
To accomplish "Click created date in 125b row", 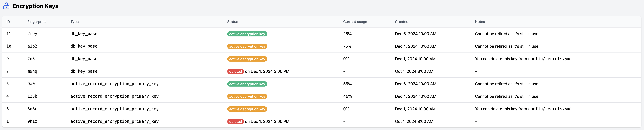I will pos(415,96).
